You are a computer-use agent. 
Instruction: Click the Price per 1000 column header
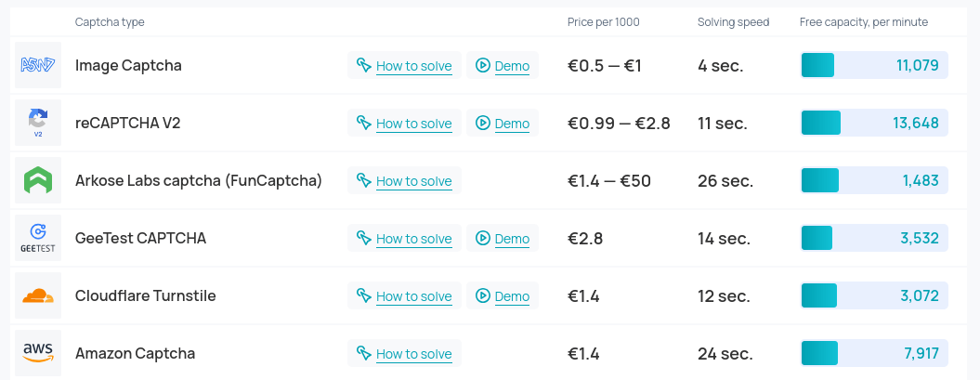pos(604,22)
